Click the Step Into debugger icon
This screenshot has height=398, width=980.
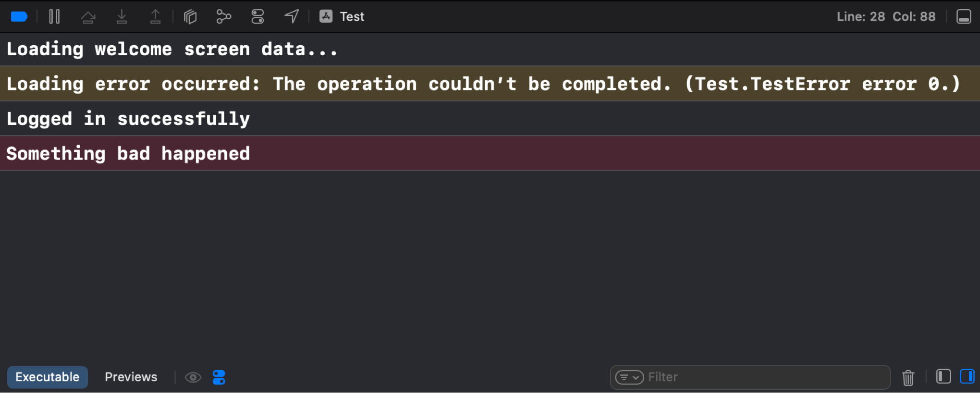[122, 16]
